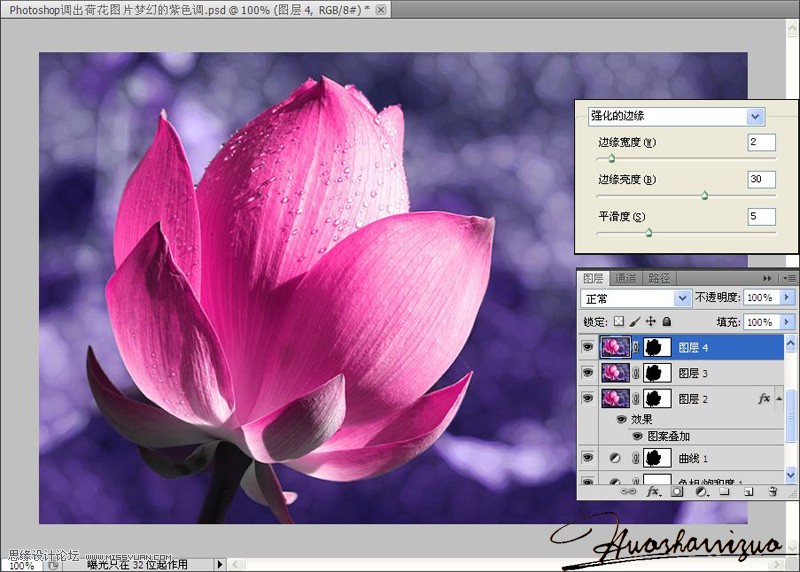Create new fill or adjustment layer icon
Screen dimensions: 800x572
[x=702, y=491]
